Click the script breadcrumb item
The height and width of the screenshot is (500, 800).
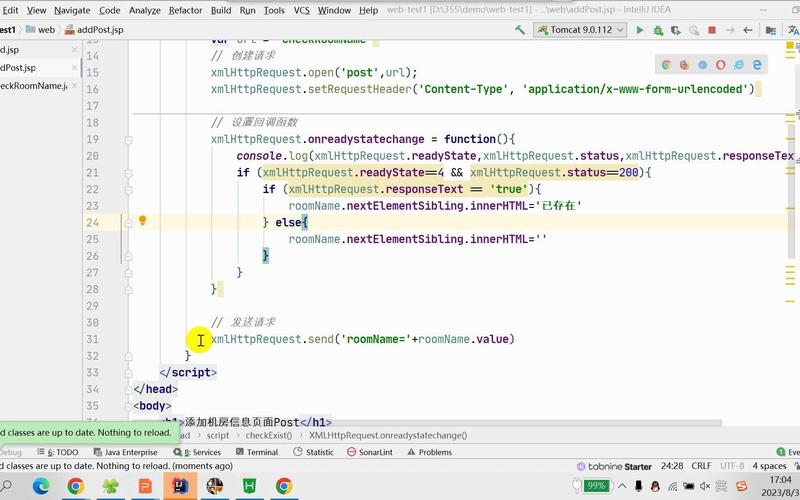click(218, 436)
